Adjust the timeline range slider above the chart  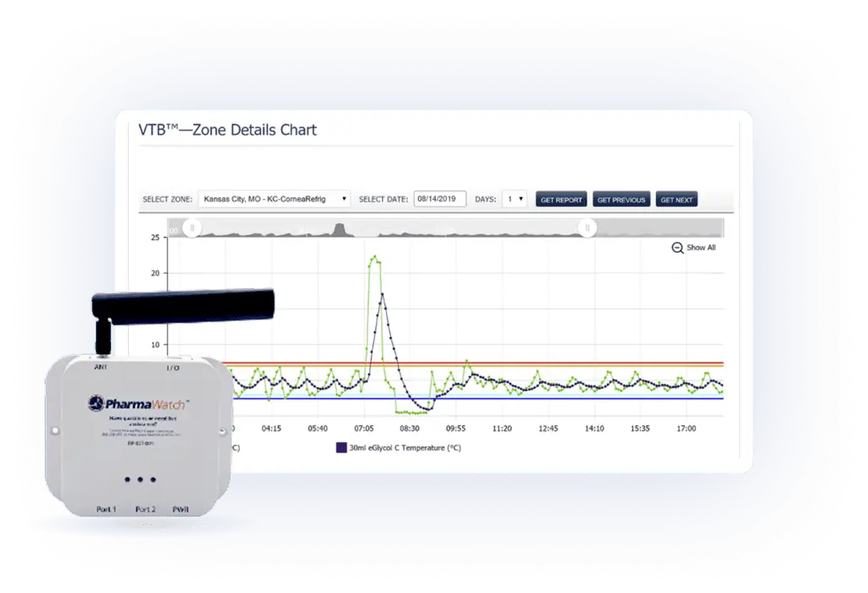[390, 227]
